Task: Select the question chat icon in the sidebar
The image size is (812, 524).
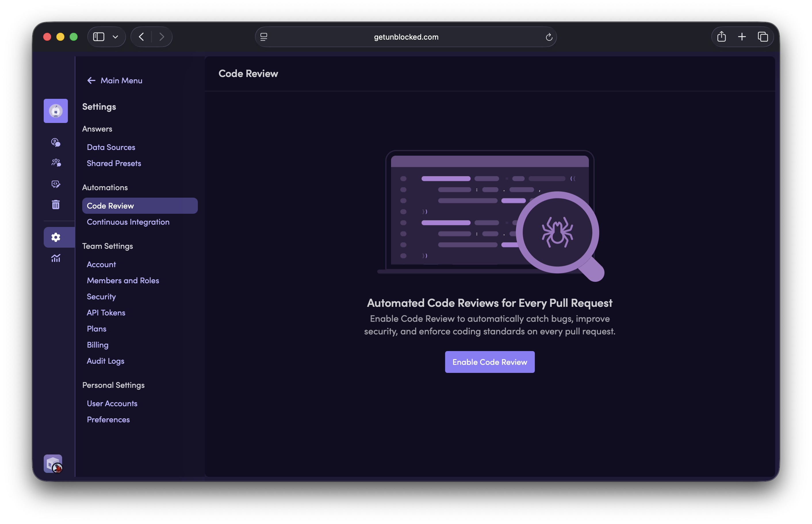Action: pos(55,142)
